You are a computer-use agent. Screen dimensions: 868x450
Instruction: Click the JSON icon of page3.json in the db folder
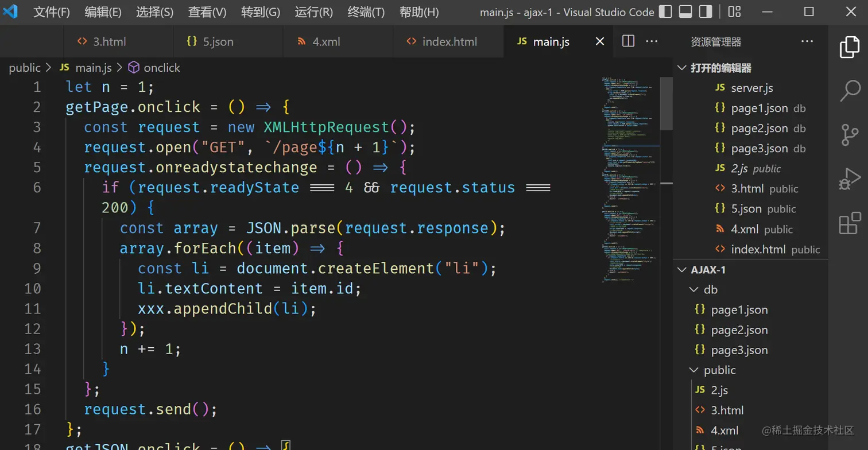coord(700,350)
